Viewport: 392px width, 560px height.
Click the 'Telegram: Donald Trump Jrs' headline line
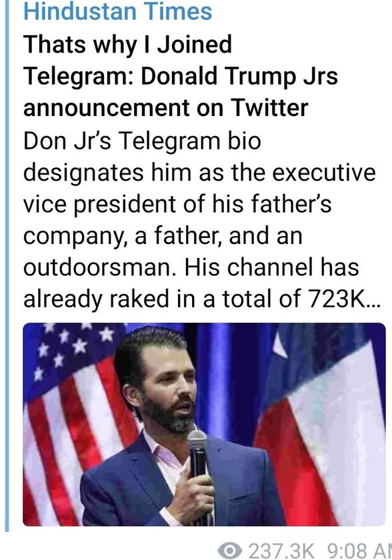pos(180,76)
